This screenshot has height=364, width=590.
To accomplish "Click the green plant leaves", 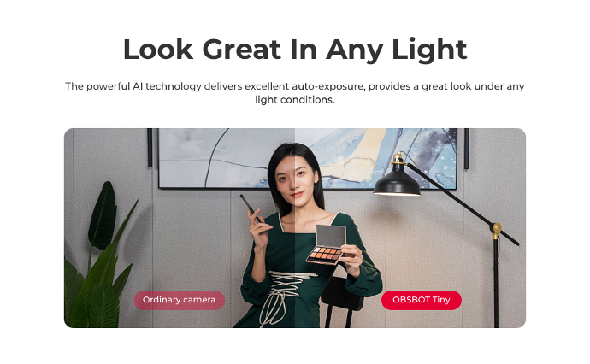I will pyautogui.click(x=100, y=260).
